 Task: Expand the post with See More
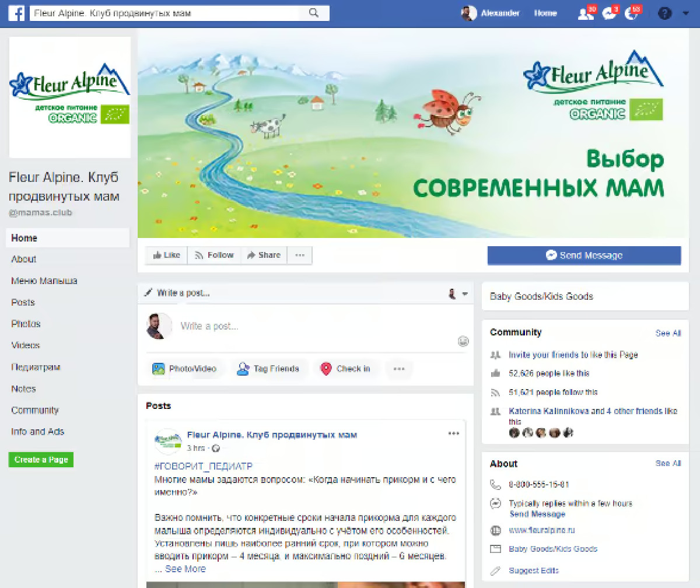click(185, 569)
